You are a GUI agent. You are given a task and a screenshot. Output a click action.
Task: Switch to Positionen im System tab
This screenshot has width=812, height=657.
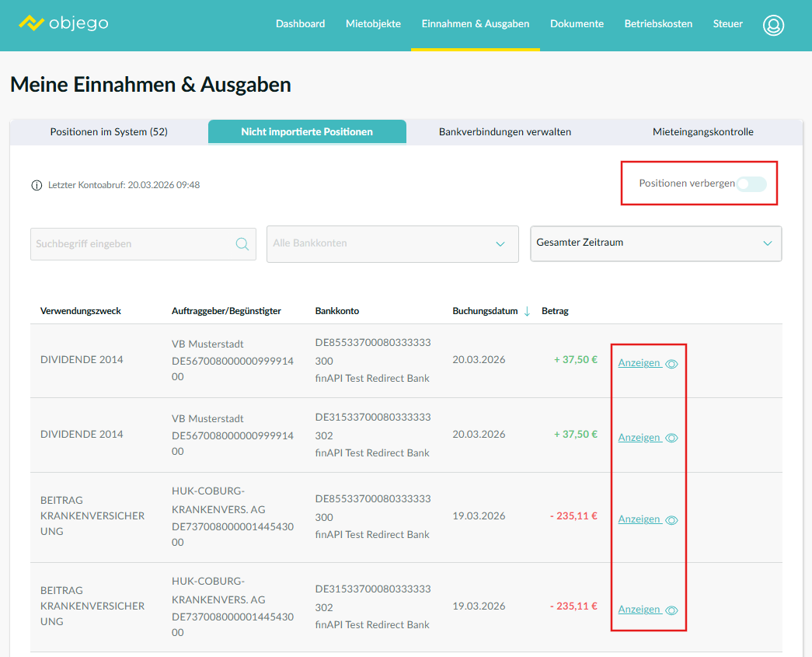(109, 132)
